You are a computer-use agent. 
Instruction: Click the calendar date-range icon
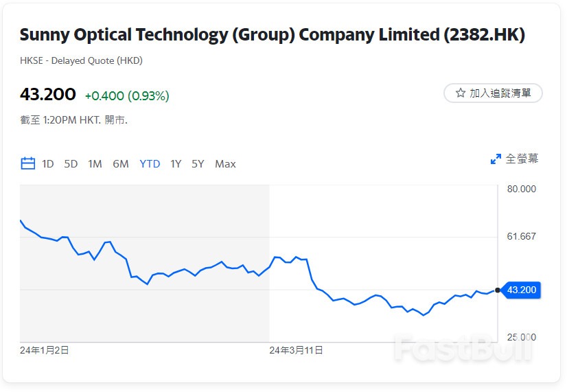28,163
